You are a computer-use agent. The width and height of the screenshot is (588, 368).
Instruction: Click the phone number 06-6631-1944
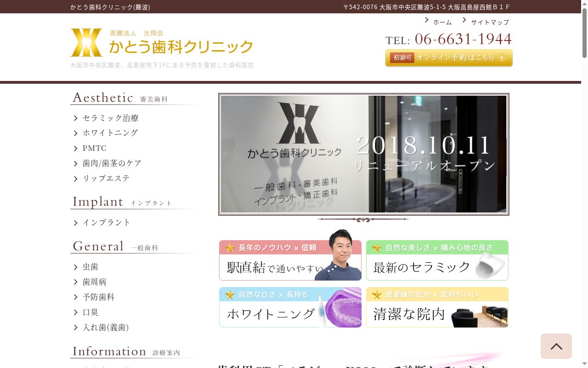(463, 39)
